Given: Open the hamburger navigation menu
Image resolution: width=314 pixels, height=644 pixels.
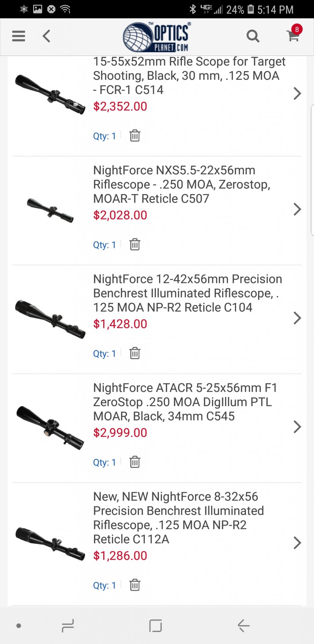Looking at the screenshot, I should click(19, 36).
